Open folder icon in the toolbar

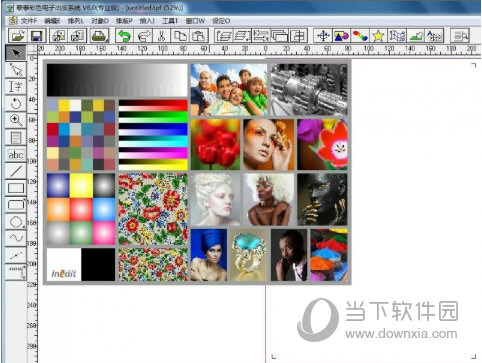point(17,36)
